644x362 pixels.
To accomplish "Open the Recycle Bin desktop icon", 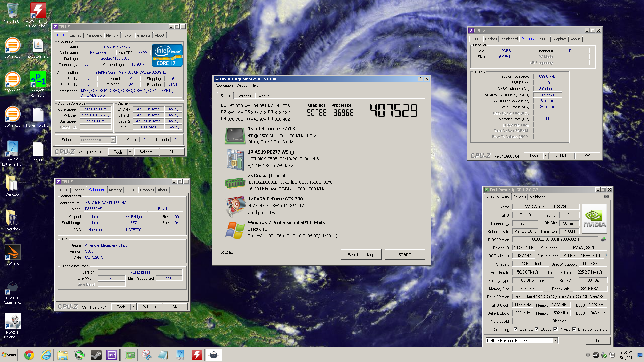I will pyautogui.click(x=12, y=13).
